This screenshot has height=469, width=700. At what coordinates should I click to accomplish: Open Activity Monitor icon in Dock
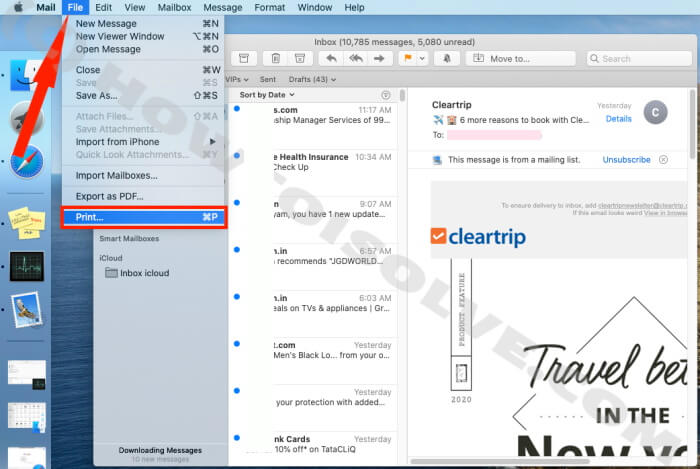click(x=27, y=266)
